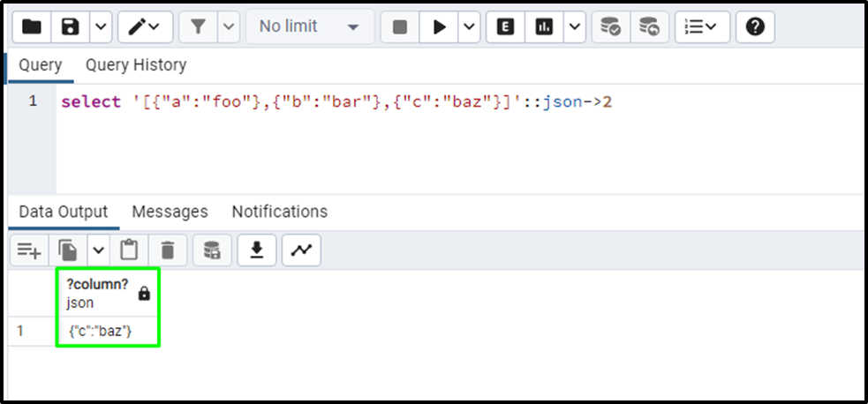The width and height of the screenshot is (868, 404).
Task: Open the Notifications tab
Action: pos(279,212)
